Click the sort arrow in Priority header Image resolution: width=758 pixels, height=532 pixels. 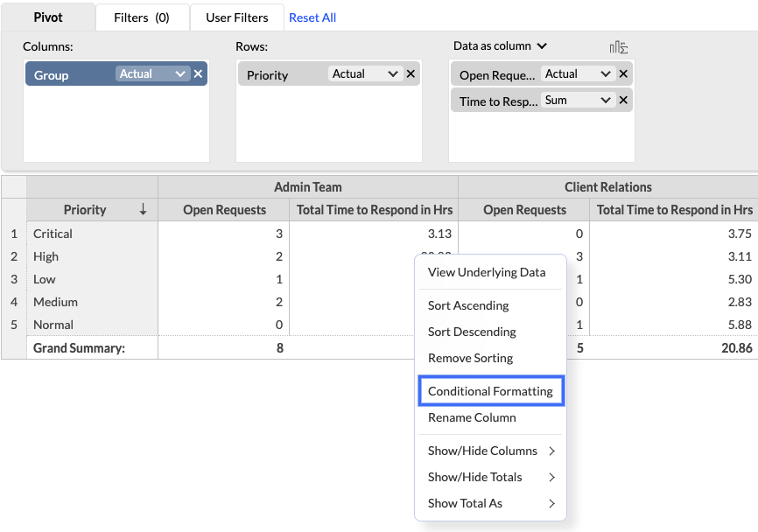click(x=143, y=210)
